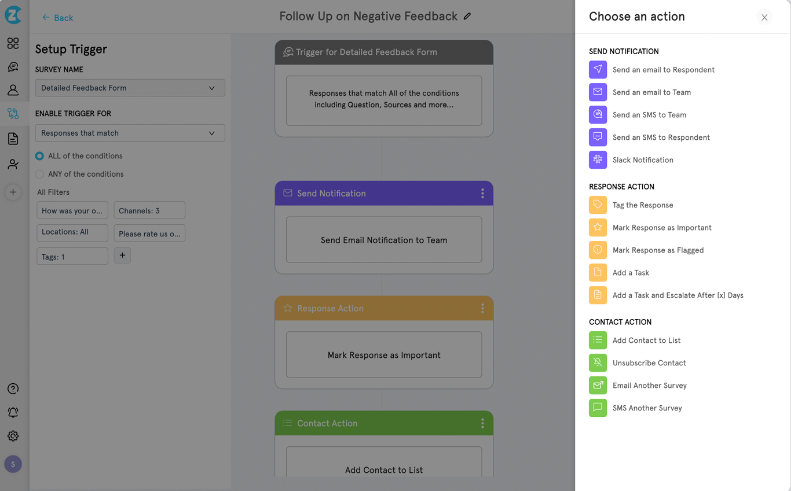Open the reports document icon in sidebar

[13, 139]
